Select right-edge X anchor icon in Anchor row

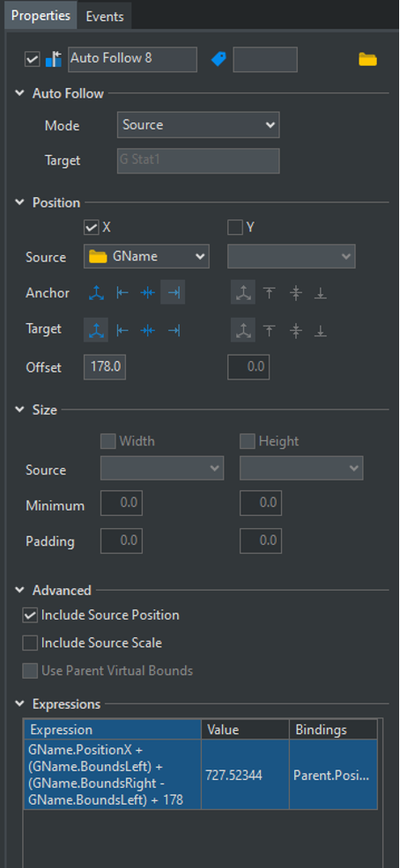tap(174, 293)
